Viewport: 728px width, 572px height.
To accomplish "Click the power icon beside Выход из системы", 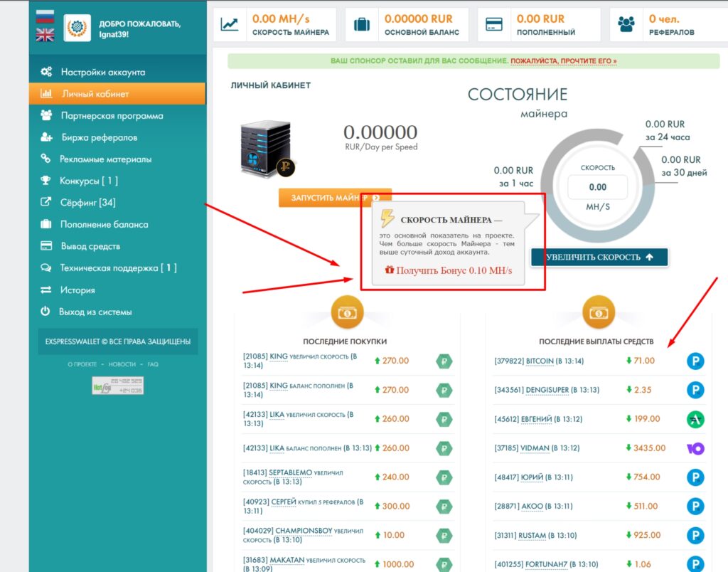I will point(45,311).
